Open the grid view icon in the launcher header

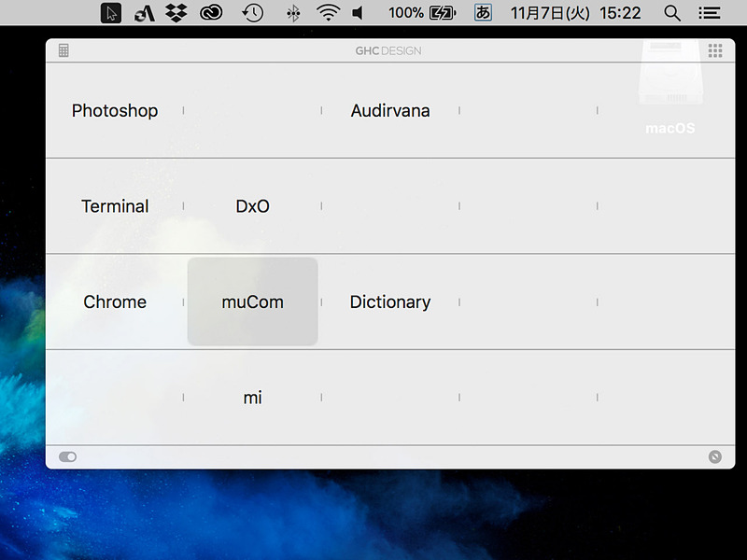tap(714, 50)
